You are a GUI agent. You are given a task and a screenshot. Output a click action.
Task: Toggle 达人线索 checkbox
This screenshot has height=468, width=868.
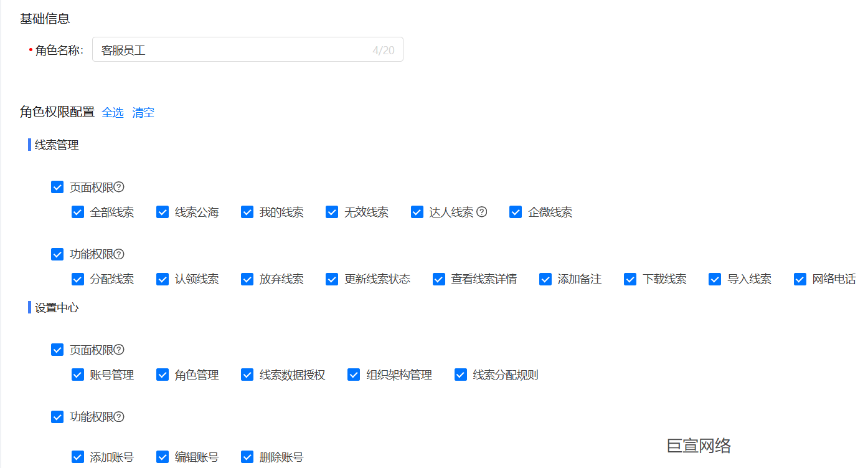tap(417, 212)
